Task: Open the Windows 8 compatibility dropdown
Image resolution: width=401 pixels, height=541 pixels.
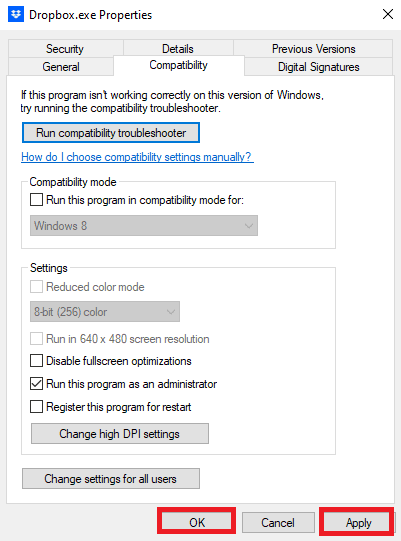Action: click(144, 226)
